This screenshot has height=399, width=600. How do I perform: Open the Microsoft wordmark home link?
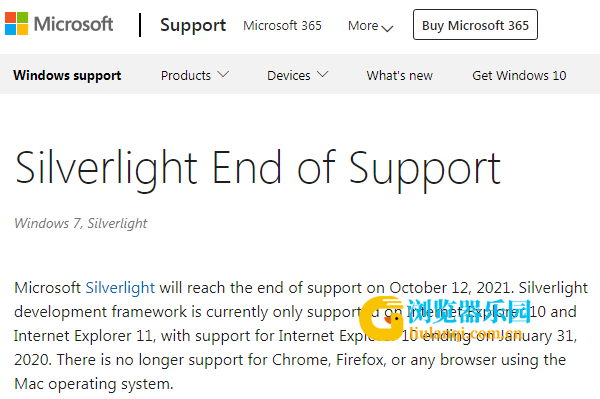click(x=73, y=24)
